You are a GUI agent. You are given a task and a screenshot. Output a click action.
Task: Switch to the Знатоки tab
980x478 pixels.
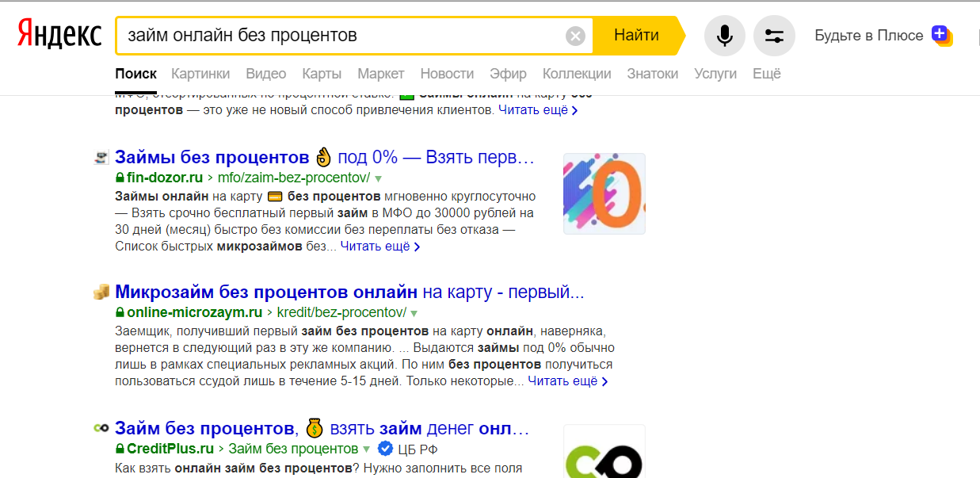pos(653,74)
